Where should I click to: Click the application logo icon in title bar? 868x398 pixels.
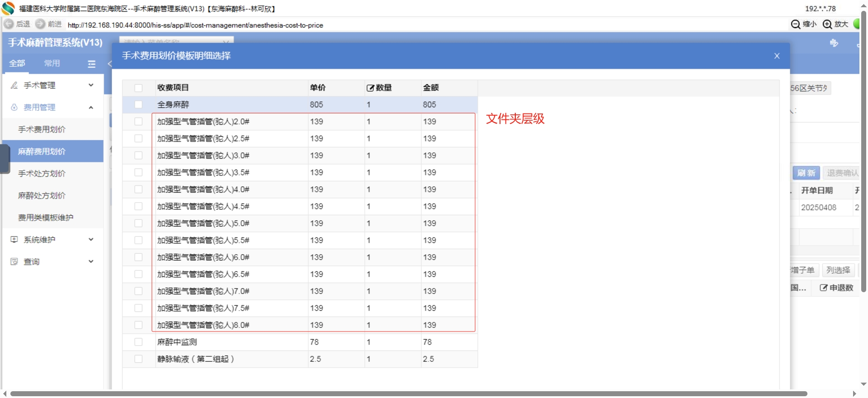click(8, 9)
